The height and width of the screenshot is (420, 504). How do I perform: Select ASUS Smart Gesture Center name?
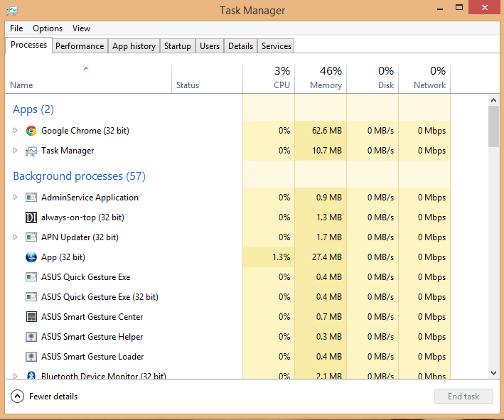point(92,317)
